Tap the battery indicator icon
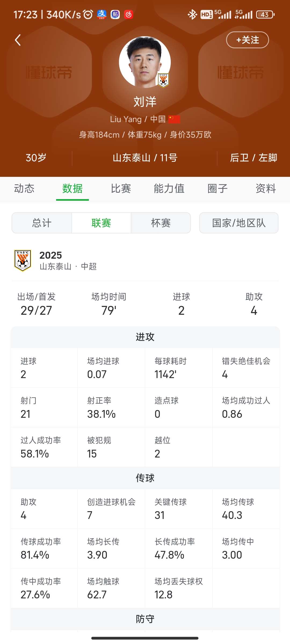Screen dimensions: 290x644 coord(265,14)
